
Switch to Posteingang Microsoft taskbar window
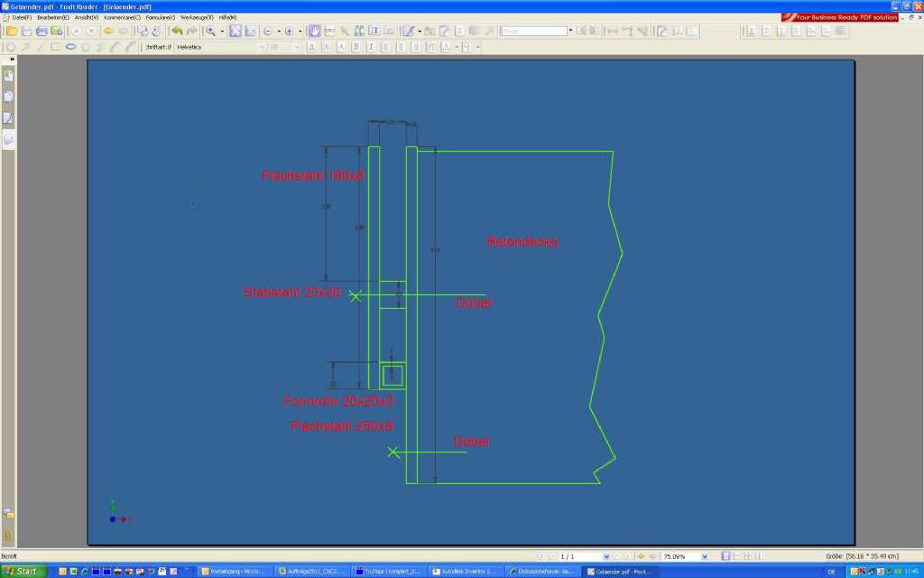tap(235, 572)
